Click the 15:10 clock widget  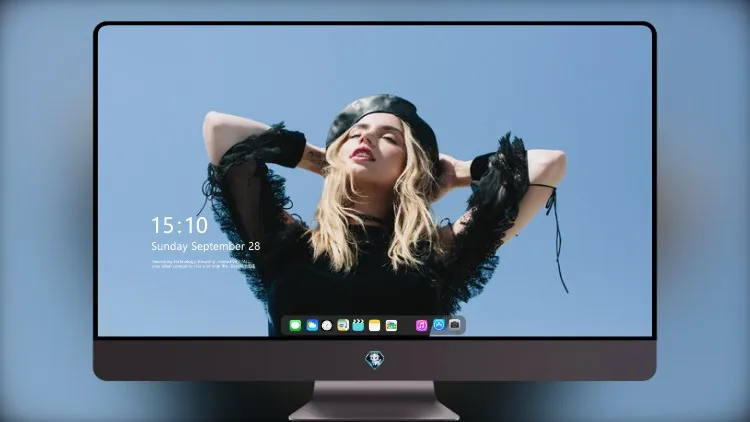tap(179, 225)
